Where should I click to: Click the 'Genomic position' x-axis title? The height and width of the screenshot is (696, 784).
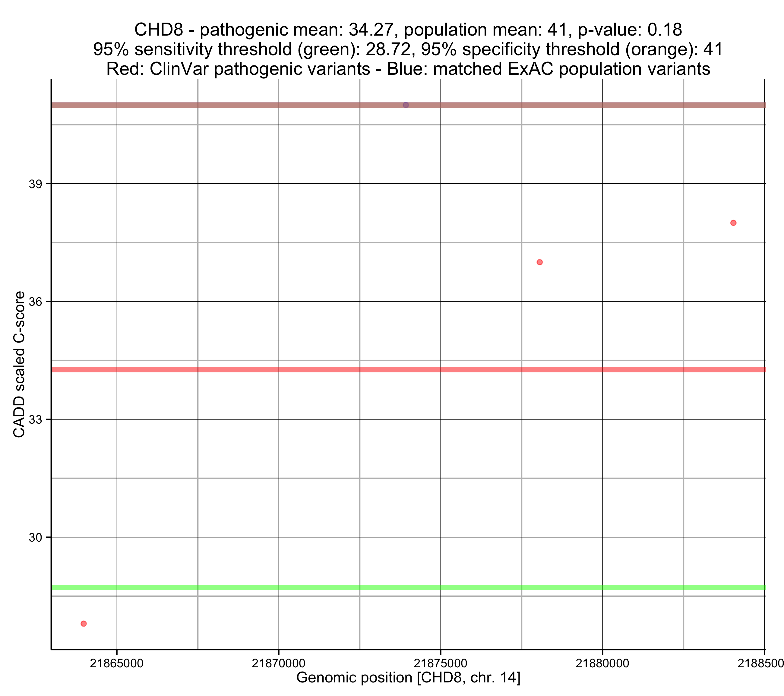(x=408, y=678)
